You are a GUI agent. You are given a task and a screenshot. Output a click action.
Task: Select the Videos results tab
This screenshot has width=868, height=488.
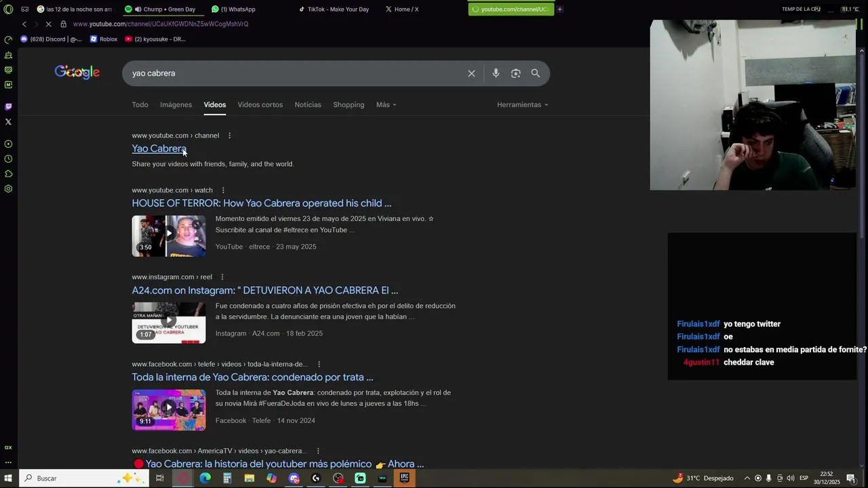214,104
